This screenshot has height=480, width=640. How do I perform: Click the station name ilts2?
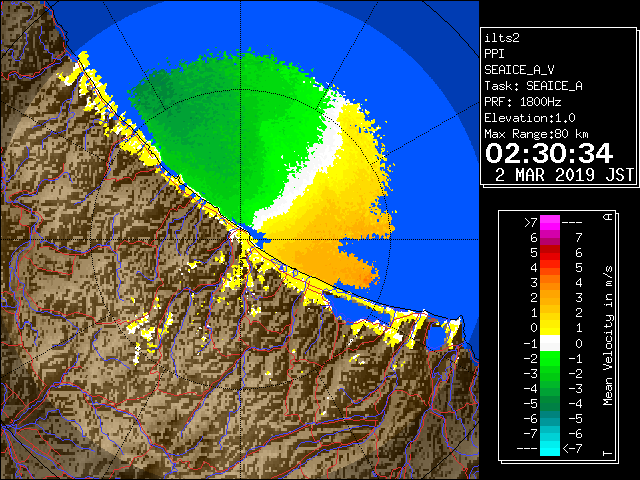pos(502,38)
